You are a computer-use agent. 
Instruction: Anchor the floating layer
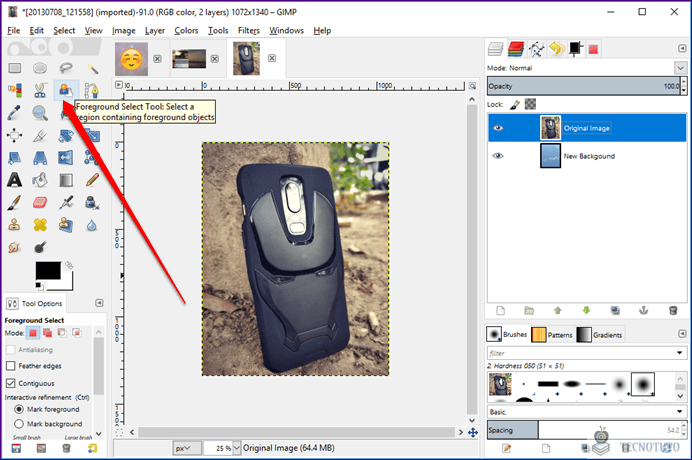643,311
